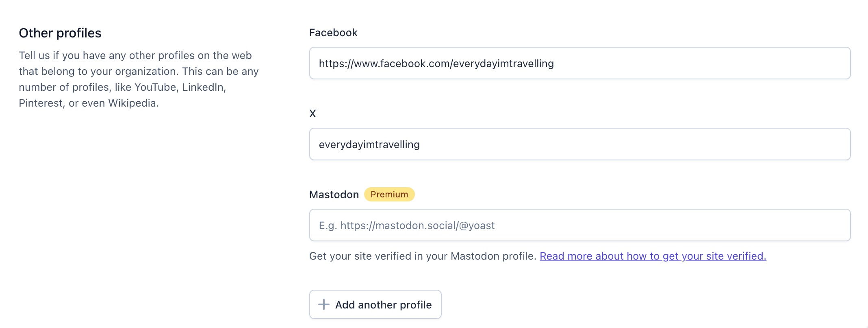Click the Mastodon field label
The image size is (868, 328).
pyautogui.click(x=334, y=195)
